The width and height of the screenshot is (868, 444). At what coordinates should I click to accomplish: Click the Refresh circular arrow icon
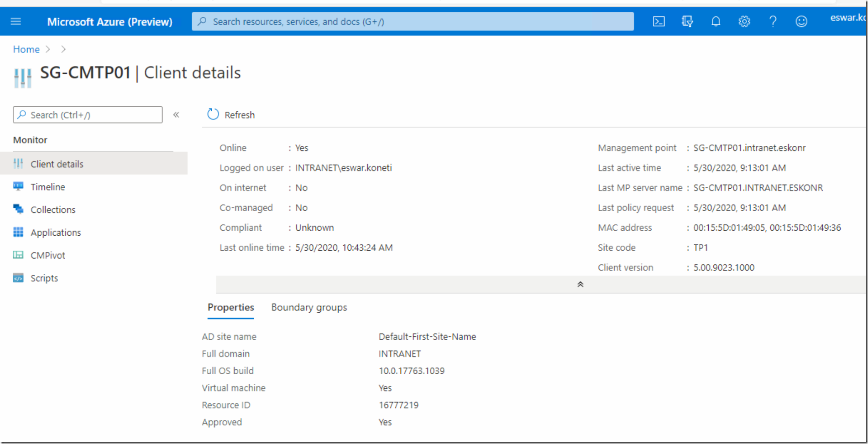click(x=213, y=114)
